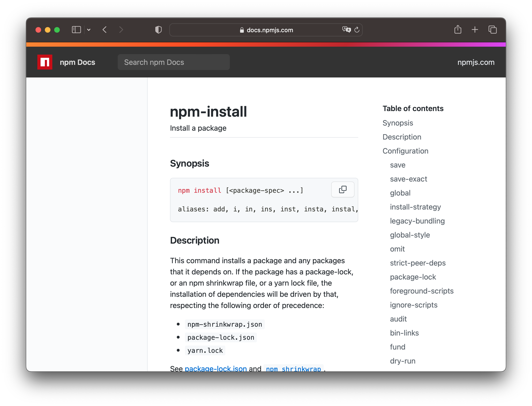Click the Search npm Docs field
Viewport: 532px width, 406px height.
pos(174,62)
